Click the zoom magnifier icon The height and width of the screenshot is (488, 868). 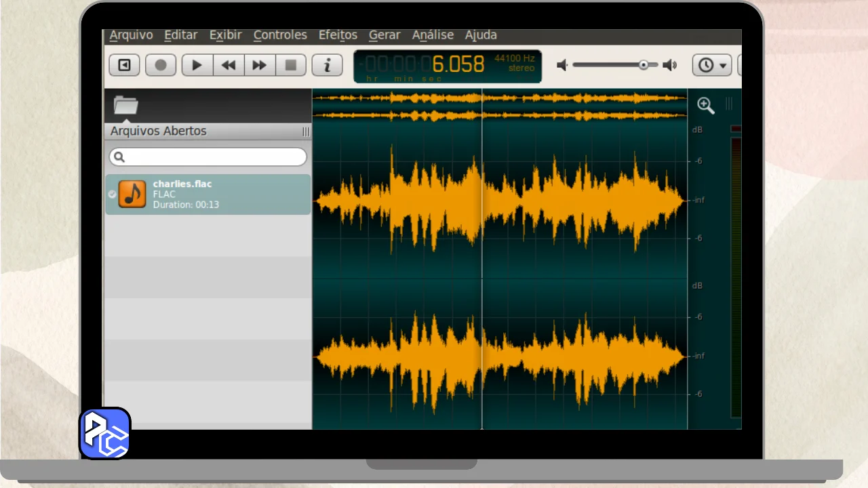(706, 105)
